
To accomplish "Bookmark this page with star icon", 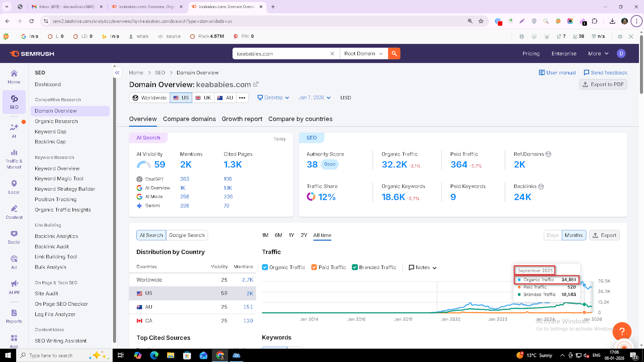I will pyautogui.click(x=481, y=21).
